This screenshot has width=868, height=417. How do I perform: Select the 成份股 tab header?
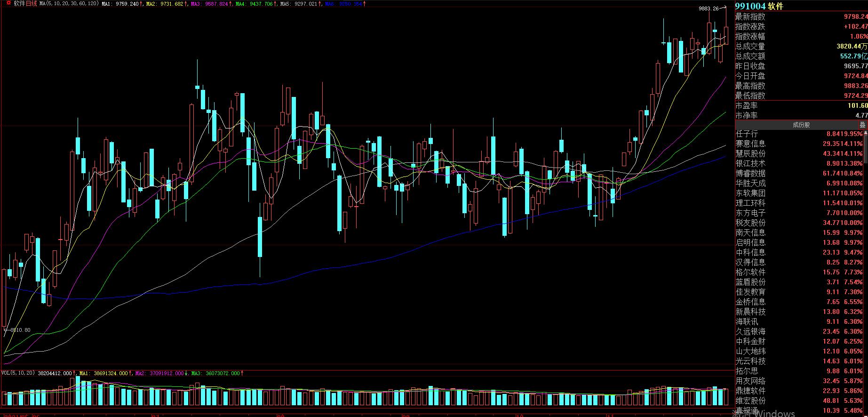[x=801, y=125]
